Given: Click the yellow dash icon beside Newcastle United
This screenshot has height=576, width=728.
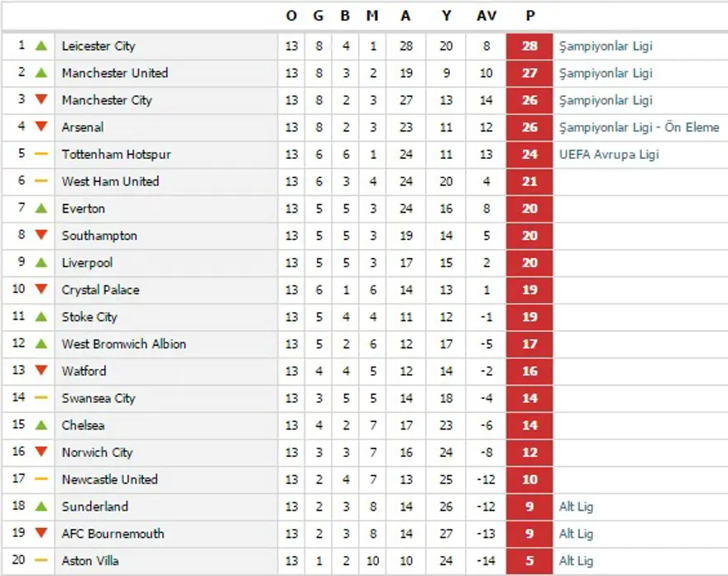Looking at the screenshot, I should click(41, 479).
